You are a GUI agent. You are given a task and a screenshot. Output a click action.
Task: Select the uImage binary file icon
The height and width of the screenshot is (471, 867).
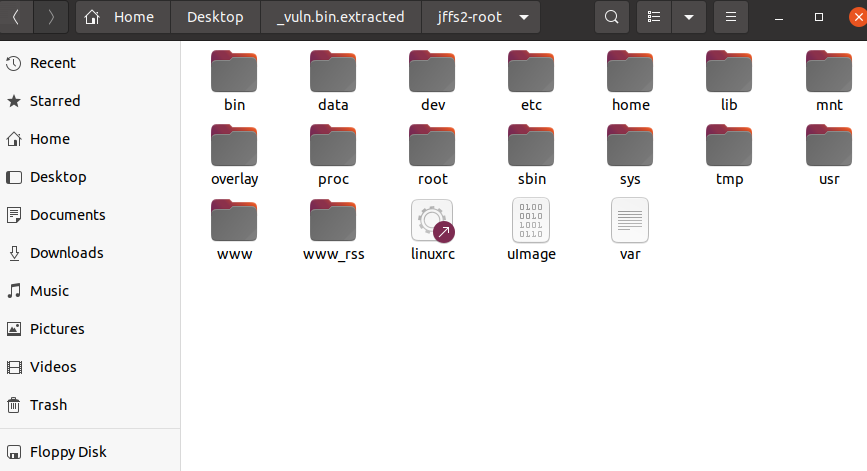point(531,220)
